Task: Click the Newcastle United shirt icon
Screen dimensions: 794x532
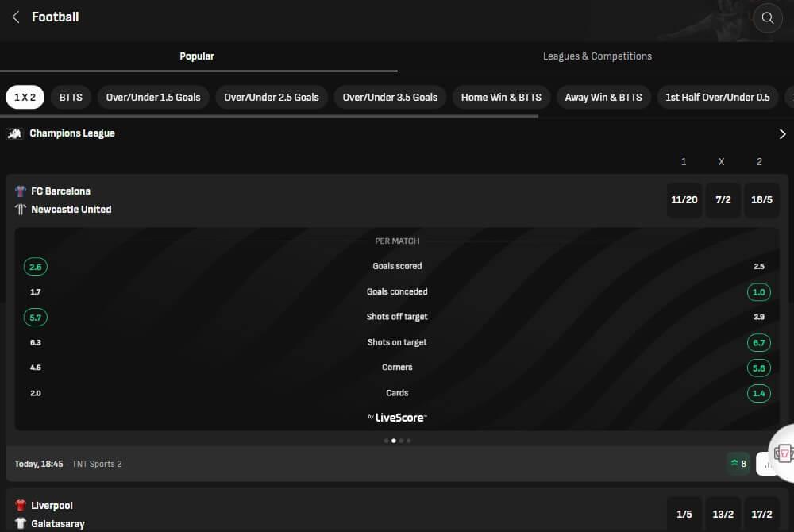Action: tap(20, 209)
